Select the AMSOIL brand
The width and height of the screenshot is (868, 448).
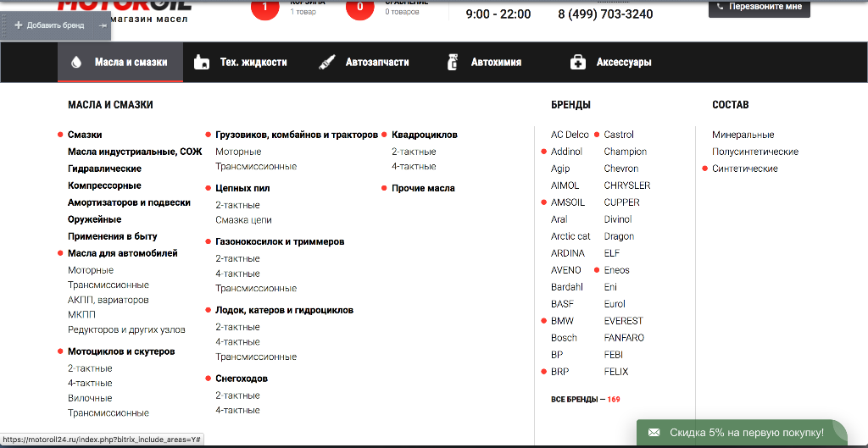567,202
